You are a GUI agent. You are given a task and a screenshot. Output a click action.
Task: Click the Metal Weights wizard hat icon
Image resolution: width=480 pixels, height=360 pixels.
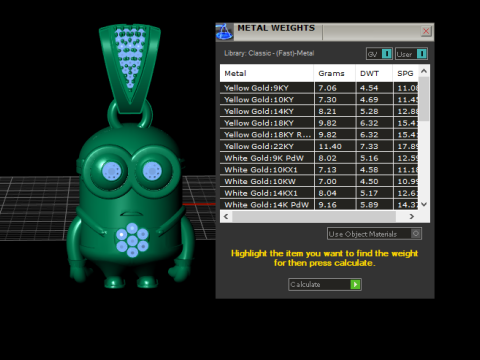(224, 32)
